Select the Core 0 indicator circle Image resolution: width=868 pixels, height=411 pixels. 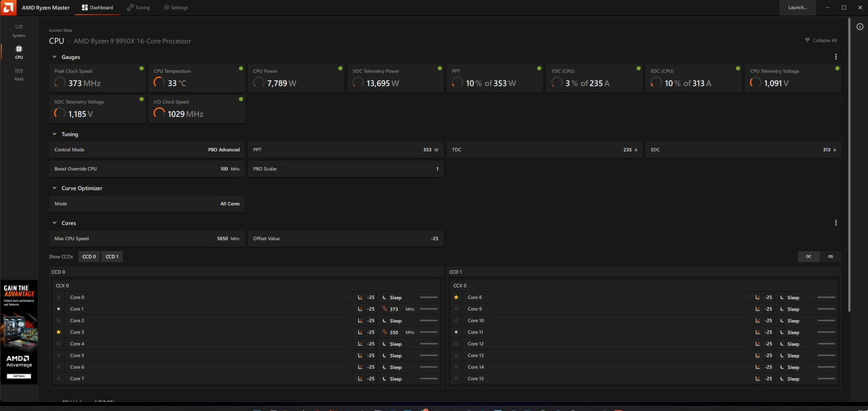pyautogui.click(x=58, y=298)
